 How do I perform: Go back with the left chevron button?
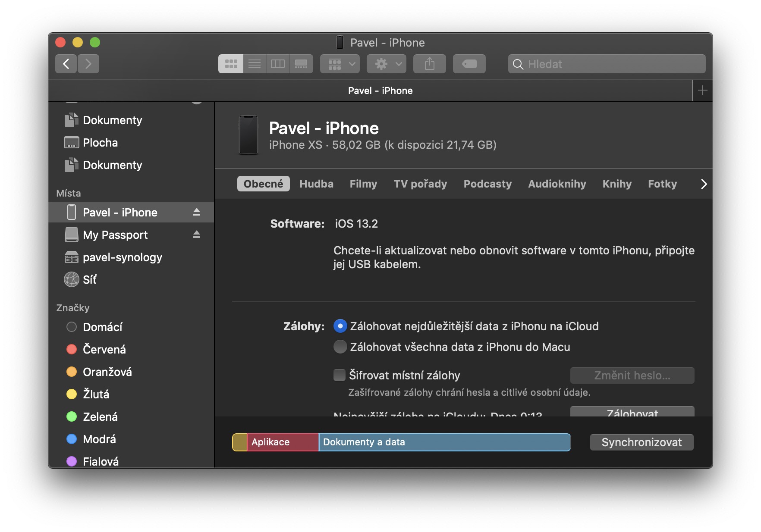(x=66, y=64)
